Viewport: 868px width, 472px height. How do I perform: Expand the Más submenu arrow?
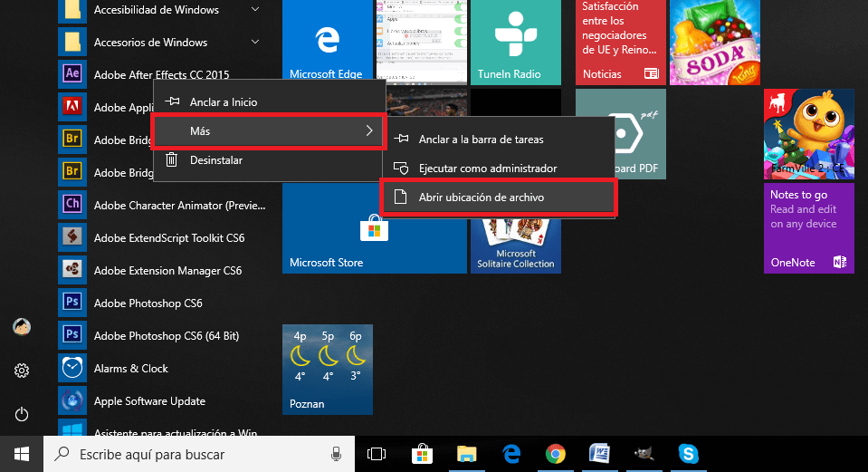(x=369, y=130)
